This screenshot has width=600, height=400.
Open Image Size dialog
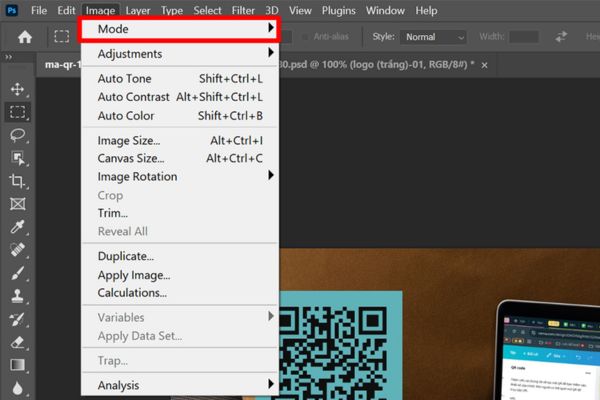click(x=179, y=140)
